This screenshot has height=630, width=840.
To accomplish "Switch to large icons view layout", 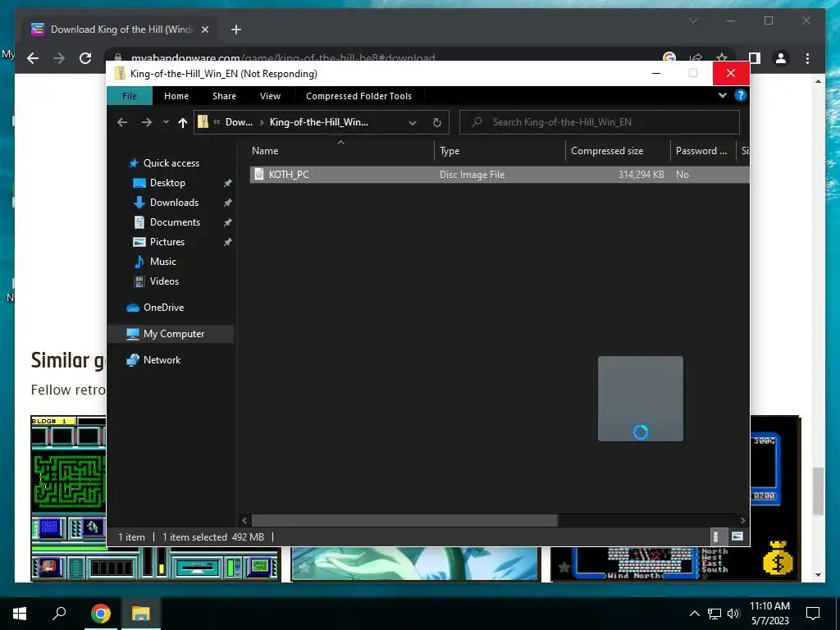I will click(737, 536).
